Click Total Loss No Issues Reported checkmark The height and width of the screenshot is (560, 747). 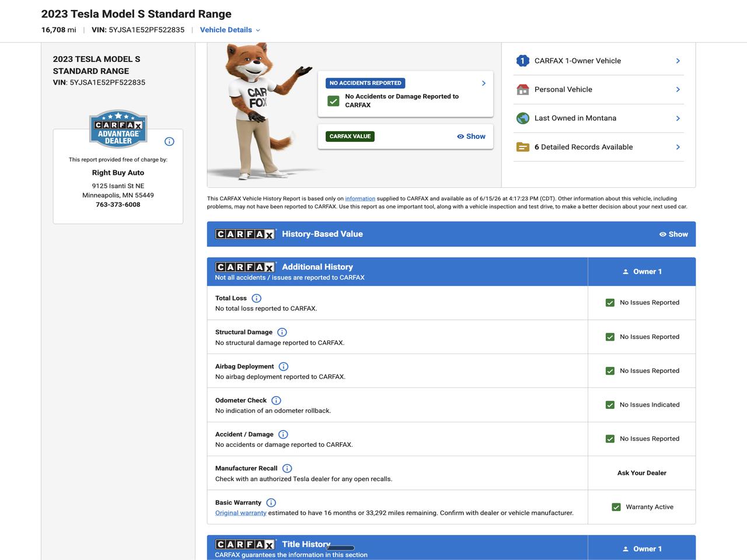pyautogui.click(x=610, y=303)
